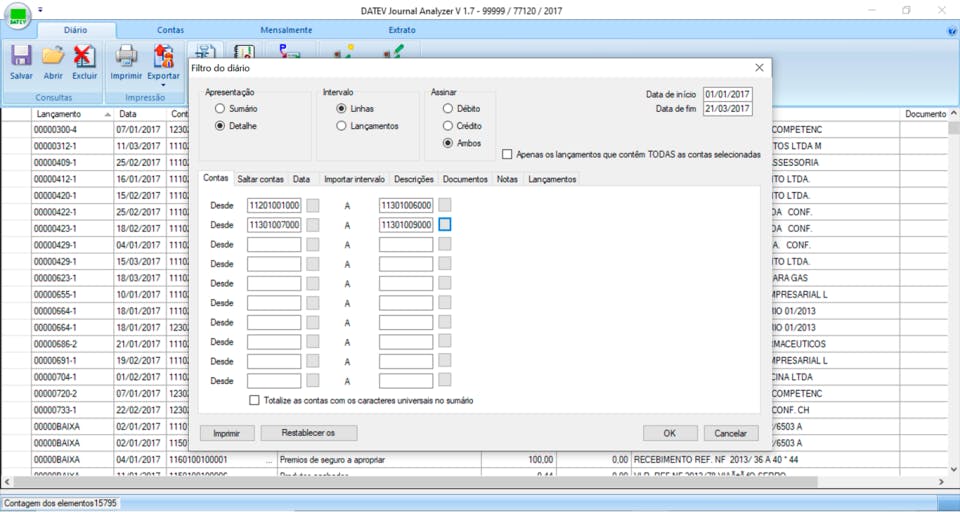Enable 'Apenas os lançamentos que contêm TODAS' checkbox

tap(507, 154)
